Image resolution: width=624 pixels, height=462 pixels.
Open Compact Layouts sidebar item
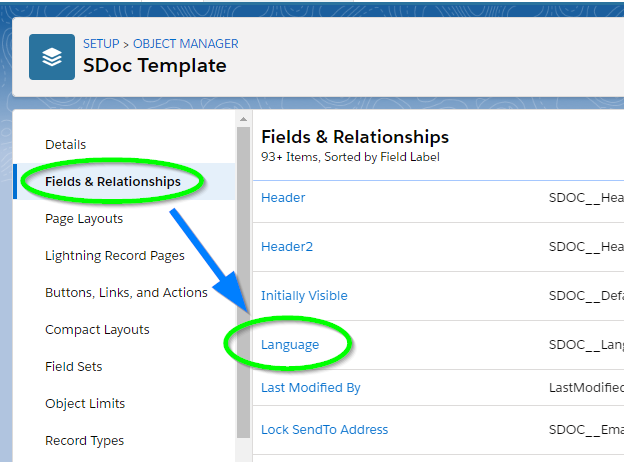97,329
